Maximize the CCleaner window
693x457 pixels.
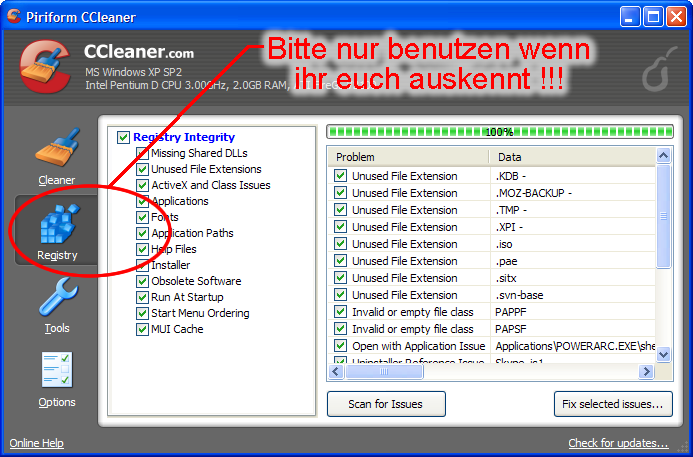[654, 16]
